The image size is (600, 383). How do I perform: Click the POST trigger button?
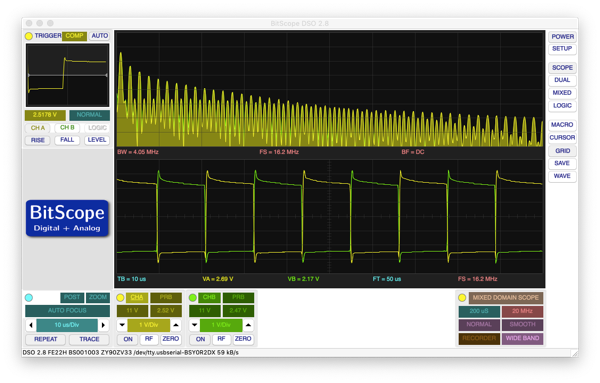pyautogui.click(x=72, y=297)
